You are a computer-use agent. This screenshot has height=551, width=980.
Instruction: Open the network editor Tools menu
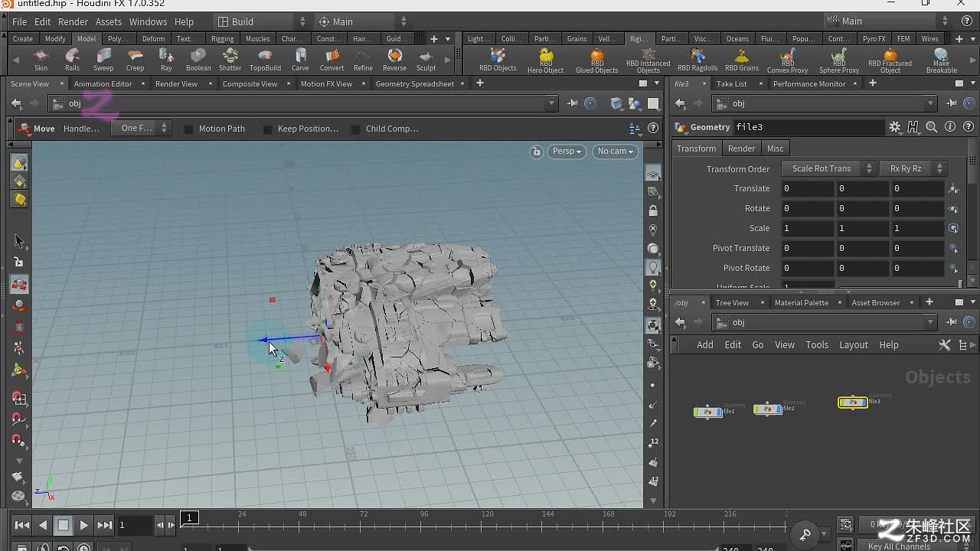pos(817,345)
